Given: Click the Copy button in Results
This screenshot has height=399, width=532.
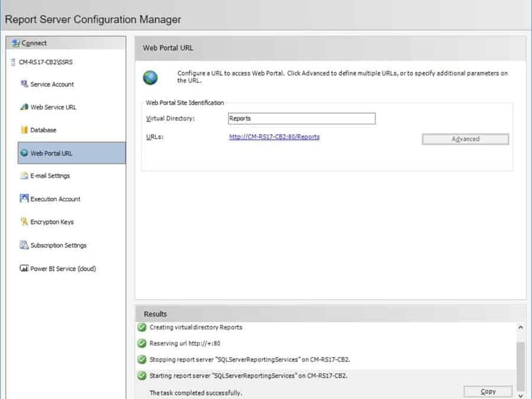Looking at the screenshot, I should 488,391.
